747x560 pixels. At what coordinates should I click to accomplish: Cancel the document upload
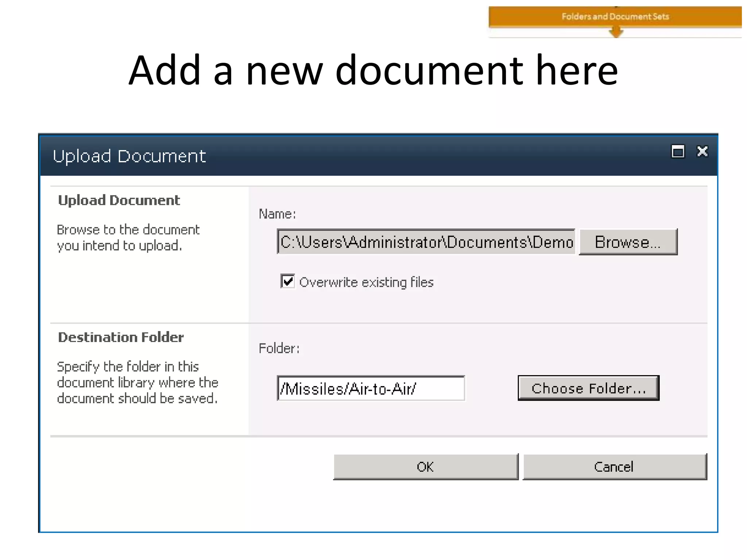[x=615, y=467]
